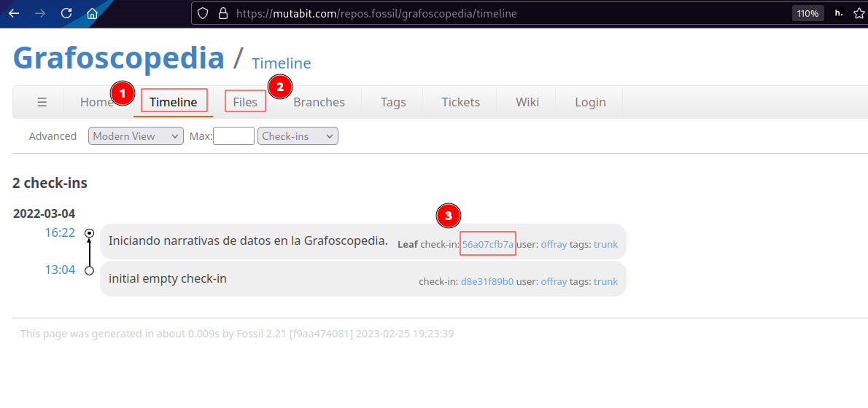Open check-in d8e31f89b0 link
The height and width of the screenshot is (408, 868).
pos(487,281)
